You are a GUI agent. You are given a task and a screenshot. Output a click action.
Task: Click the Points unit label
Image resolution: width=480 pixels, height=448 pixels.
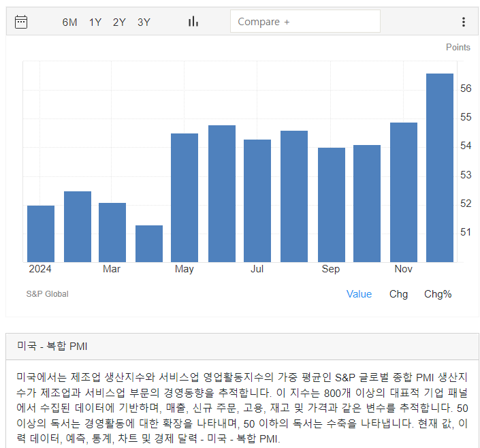pyautogui.click(x=458, y=47)
